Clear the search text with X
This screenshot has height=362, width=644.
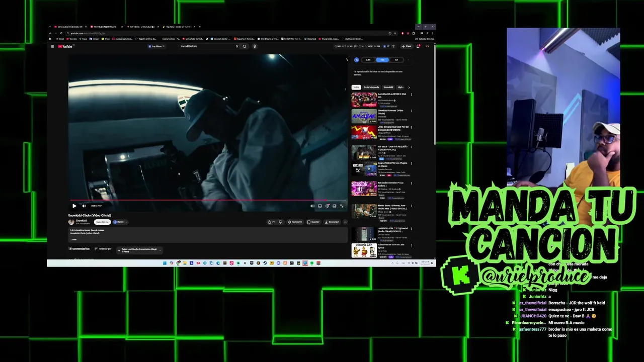tap(237, 46)
